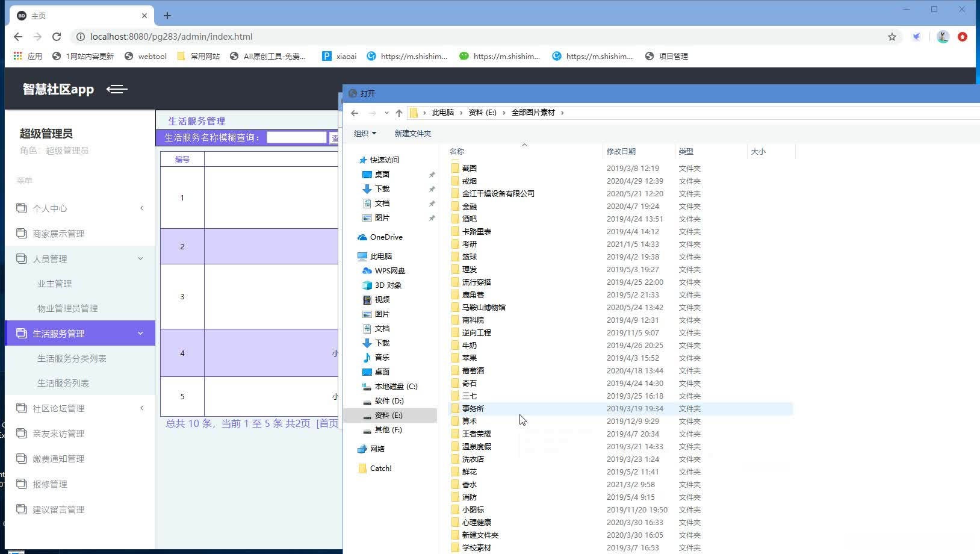The width and height of the screenshot is (980, 554).
Task: Select OneDrive in the navigation pane
Action: click(x=385, y=237)
